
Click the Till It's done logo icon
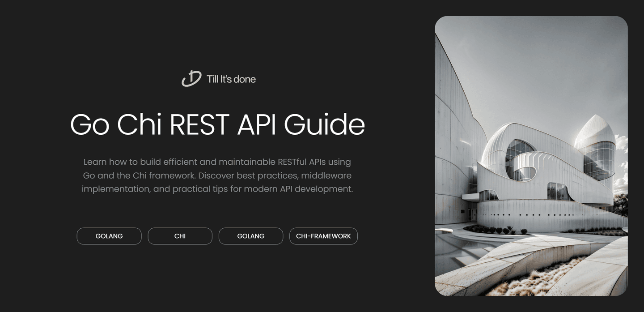191,79
